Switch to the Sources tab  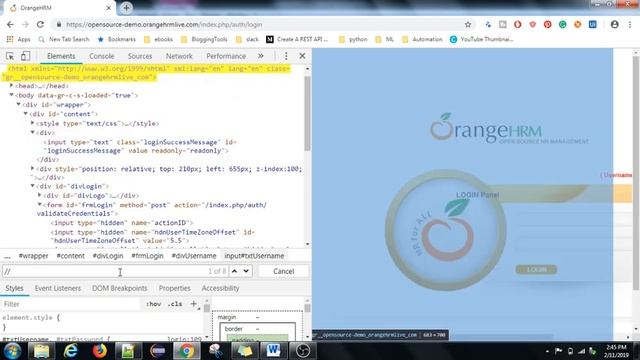[x=140, y=56]
